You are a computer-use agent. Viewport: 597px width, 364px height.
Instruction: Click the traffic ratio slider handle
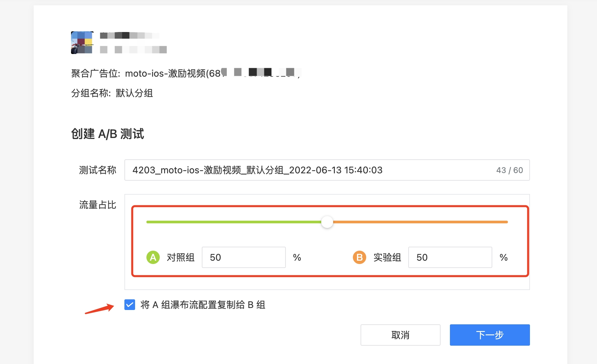[x=327, y=222]
